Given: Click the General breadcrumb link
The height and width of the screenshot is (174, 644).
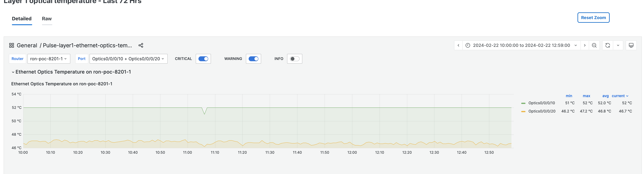Looking at the screenshot, I should click(27, 45).
